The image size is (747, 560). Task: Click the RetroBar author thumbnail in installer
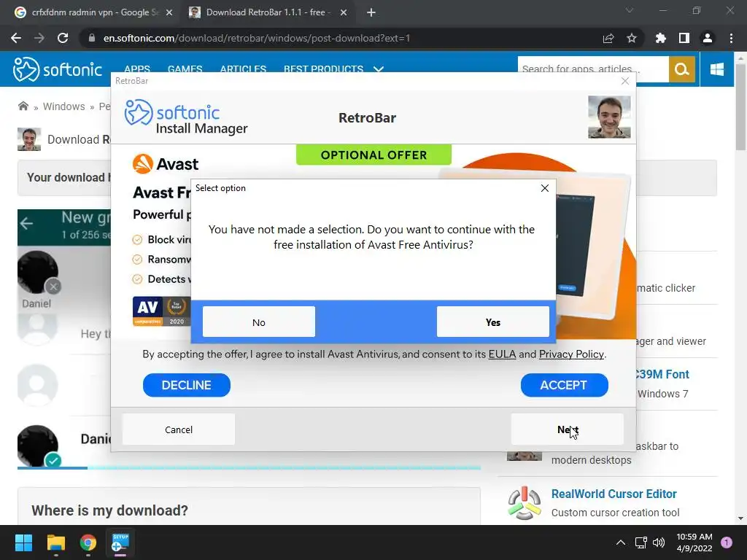coord(609,117)
